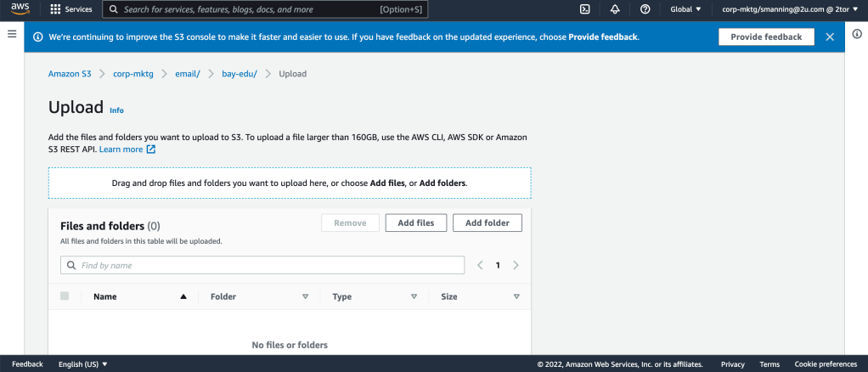The image size is (868, 372).
Task: Click the Add files button
Action: click(415, 223)
